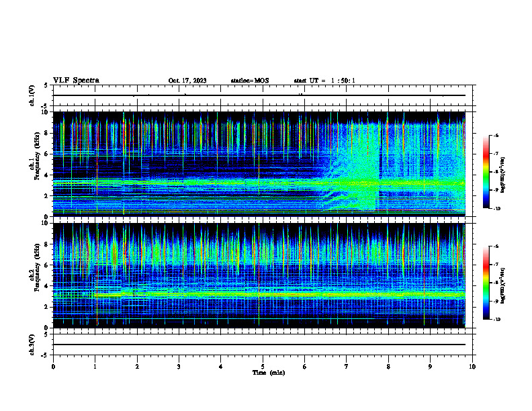
Task: Select the ch.1 spectrogram color scale bar
Action: pyautogui.click(x=486, y=172)
